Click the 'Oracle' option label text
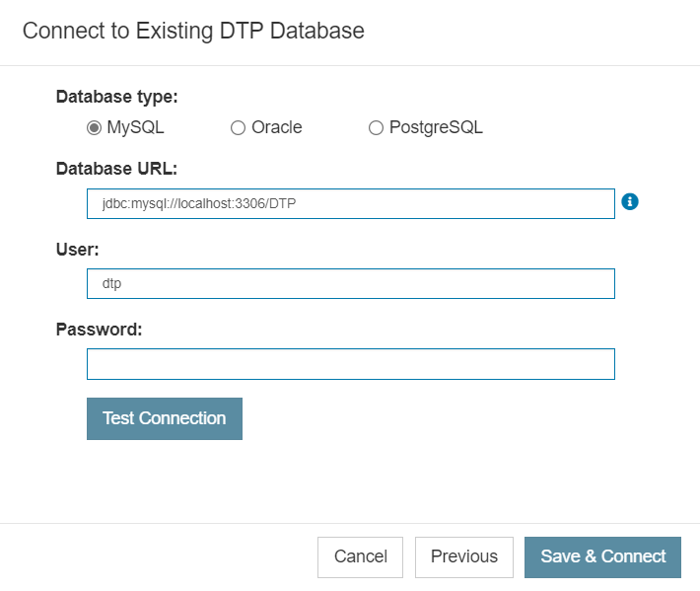 click(277, 127)
